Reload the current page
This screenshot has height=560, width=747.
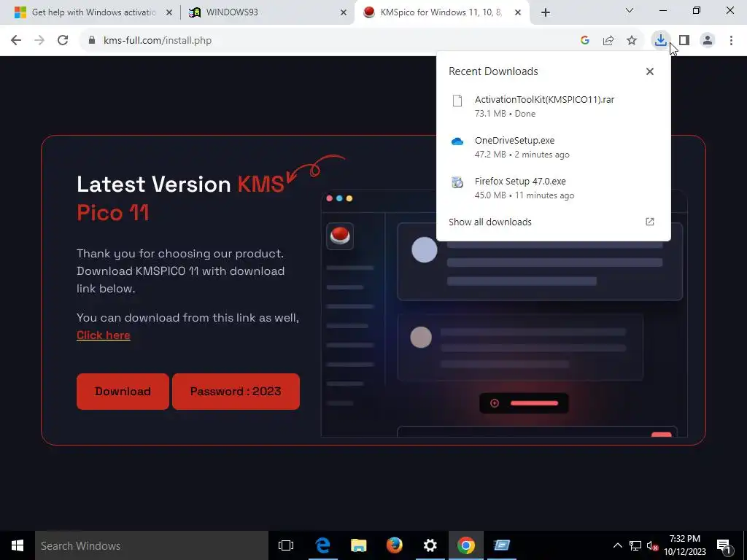(x=63, y=41)
